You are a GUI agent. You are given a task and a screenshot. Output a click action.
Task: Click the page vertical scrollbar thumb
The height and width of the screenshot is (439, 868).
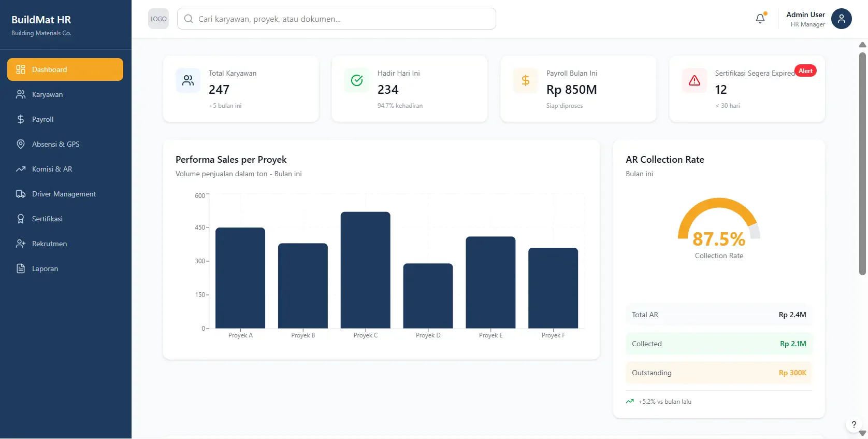tap(862, 163)
